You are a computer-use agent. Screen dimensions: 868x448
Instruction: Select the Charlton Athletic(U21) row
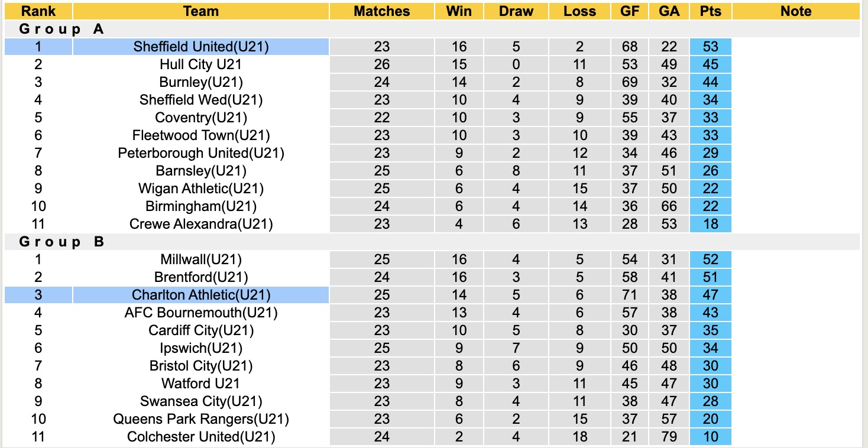pyautogui.click(x=201, y=295)
